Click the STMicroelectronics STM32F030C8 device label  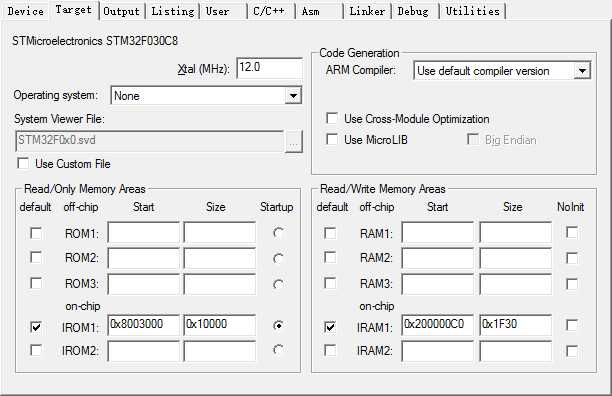pyautogui.click(x=95, y=41)
